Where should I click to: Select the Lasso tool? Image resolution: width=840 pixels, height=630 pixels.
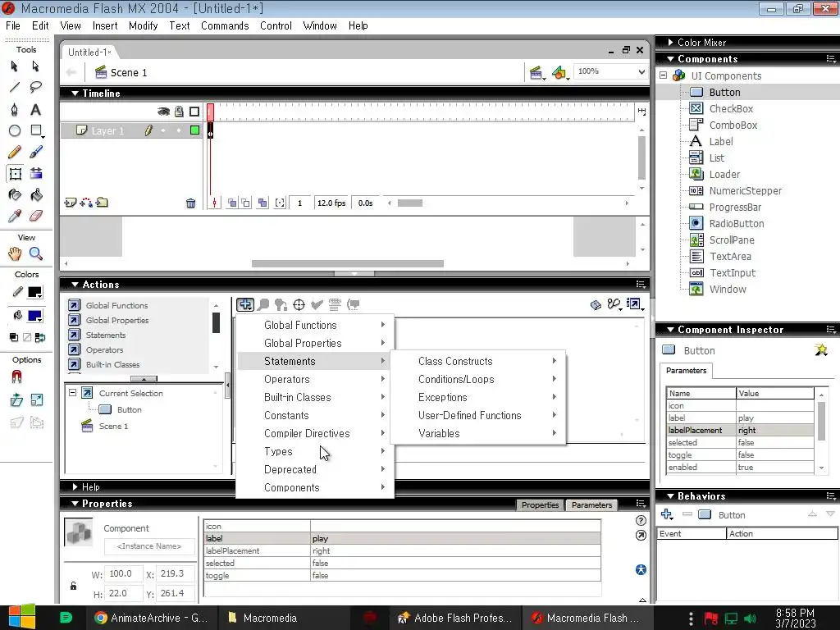[35, 87]
